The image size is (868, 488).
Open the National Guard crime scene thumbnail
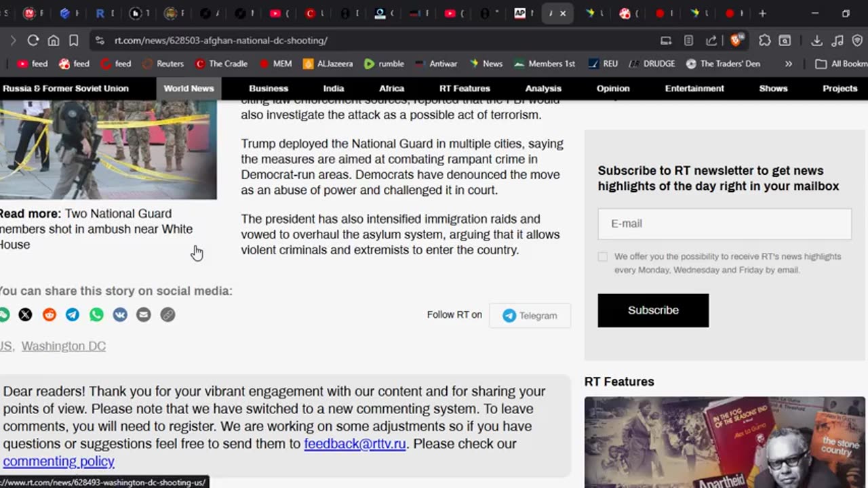[x=108, y=150]
